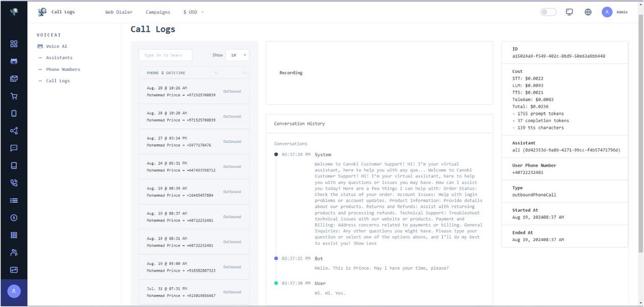Open the USD currency dropdown

tap(194, 12)
